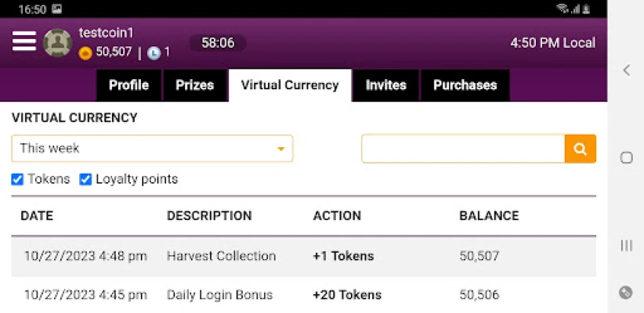
Task: Tap the blue loyalty points icon
Action: pyautogui.click(x=154, y=53)
